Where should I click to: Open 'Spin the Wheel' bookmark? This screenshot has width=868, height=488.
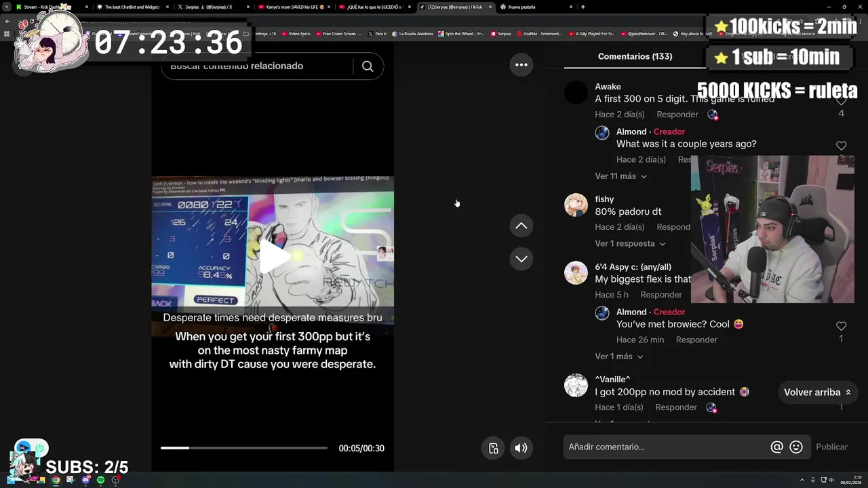point(461,33)
